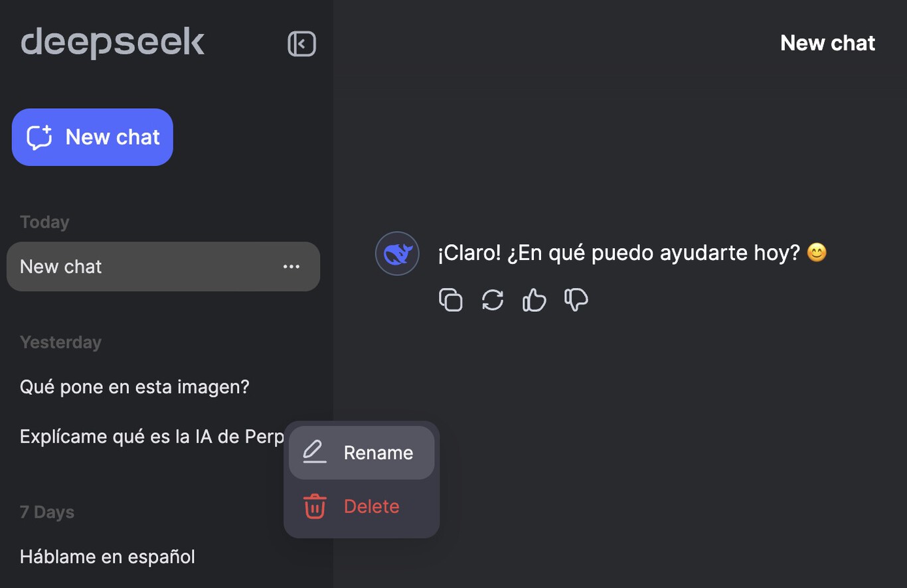Click the DeepSeek whale avatar

pyautogui.click(x=397, y=253)
